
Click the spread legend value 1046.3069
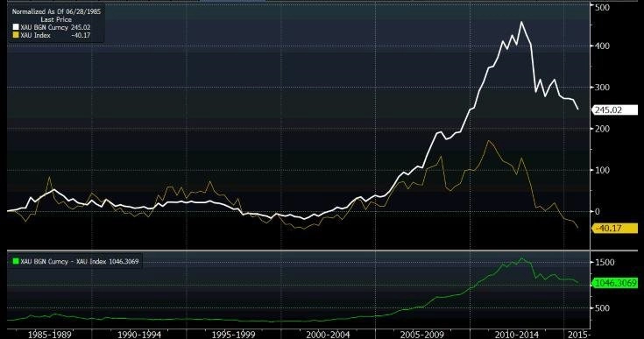124,261
